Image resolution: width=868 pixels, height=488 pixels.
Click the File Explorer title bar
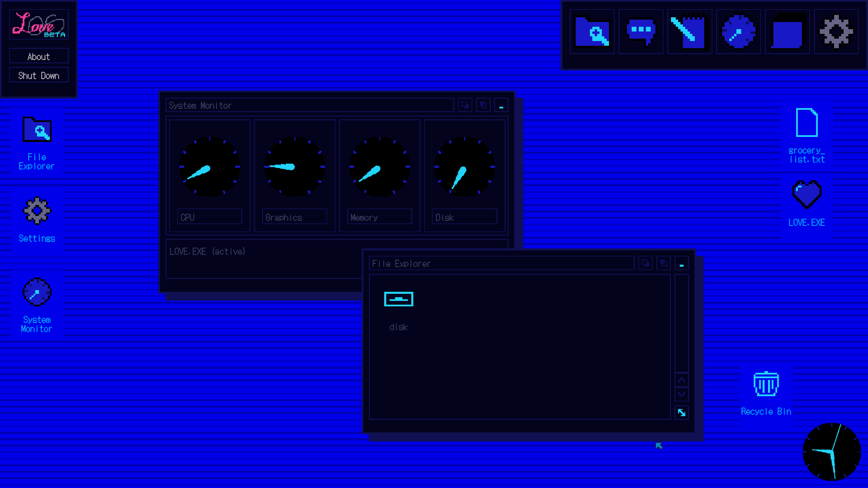click(x=502, y=263)
